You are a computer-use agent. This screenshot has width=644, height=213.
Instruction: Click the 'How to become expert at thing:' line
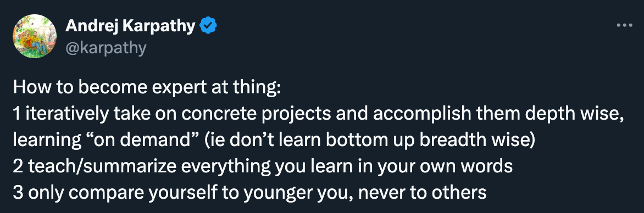(147, 89)
